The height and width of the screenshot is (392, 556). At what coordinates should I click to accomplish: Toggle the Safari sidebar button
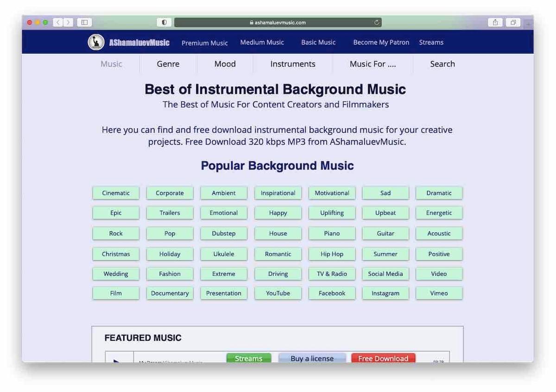coord(84,22)
